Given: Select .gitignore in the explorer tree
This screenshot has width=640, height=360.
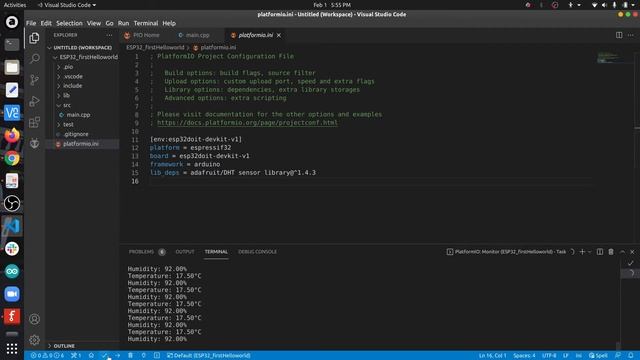Looking at the screenshot, I should pos(82,134).
